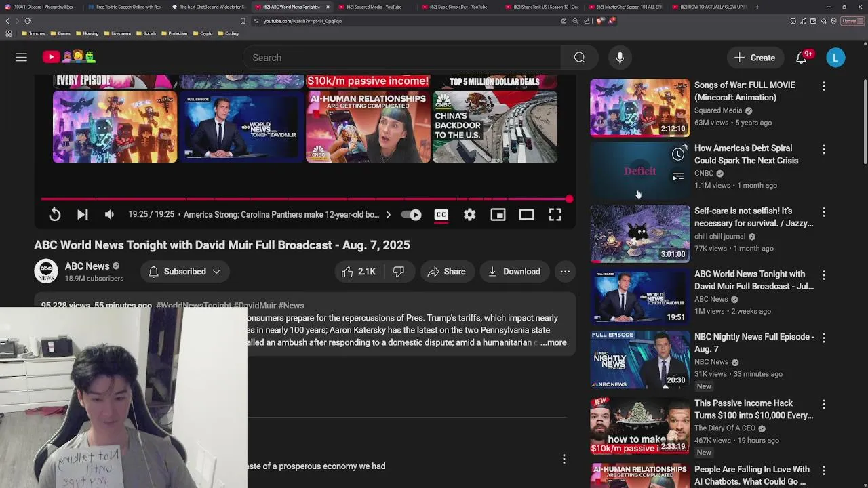Download the video
The width and height of the screenshot is (868, 488).
pos(514,272)
